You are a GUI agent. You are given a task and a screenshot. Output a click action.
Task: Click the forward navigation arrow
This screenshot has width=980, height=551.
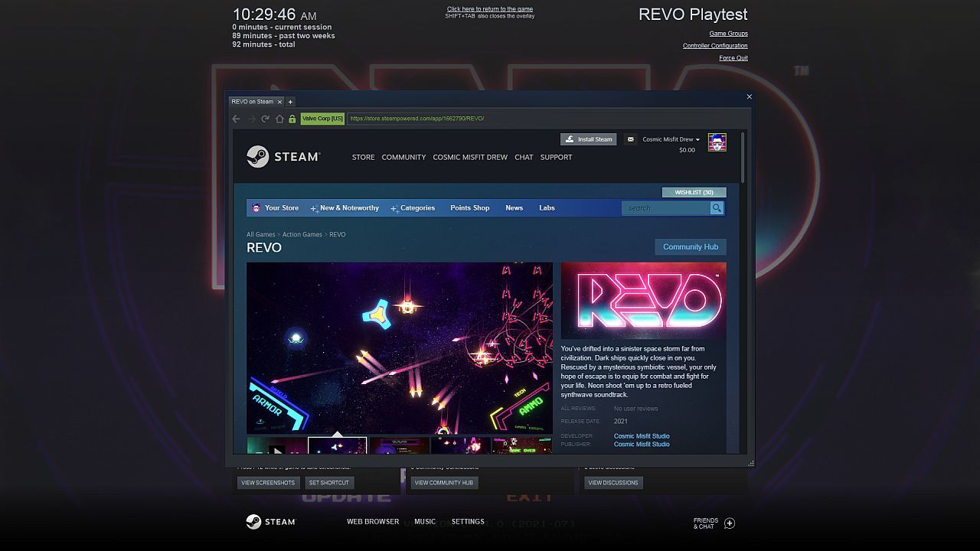[x=250, y=119]
